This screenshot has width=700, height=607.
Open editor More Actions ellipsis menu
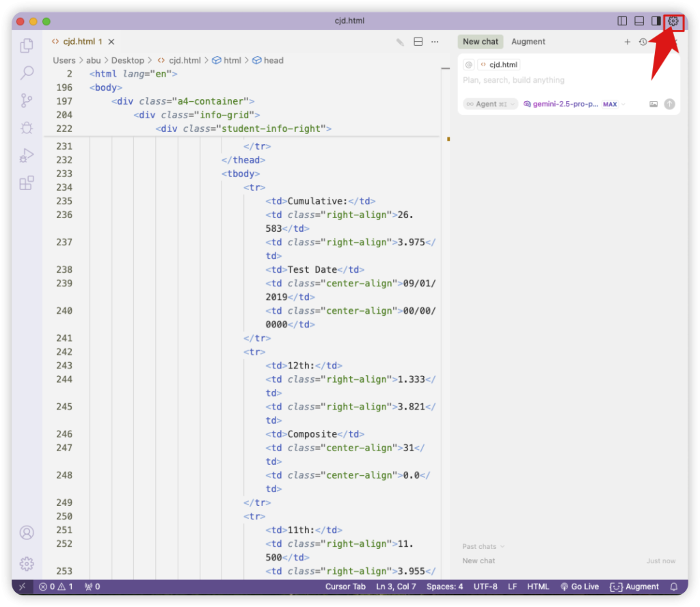(x=435, y=42)
